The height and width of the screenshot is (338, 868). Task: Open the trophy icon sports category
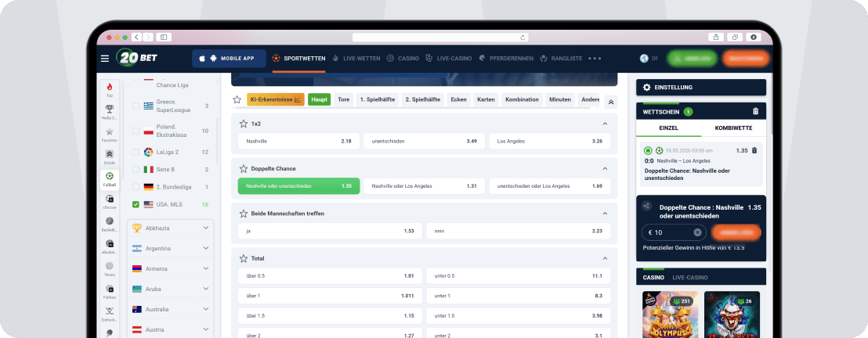pyautogui.click(x=110, y=109)
